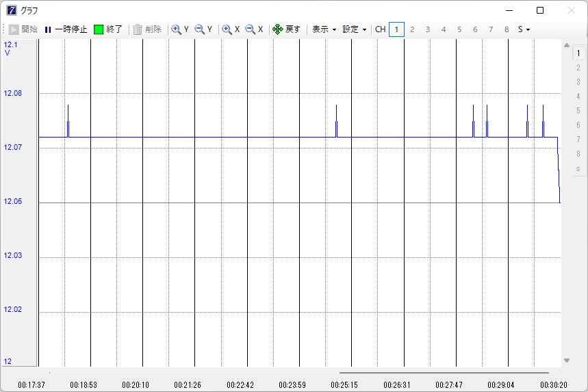Enable channel 8 in the CH toolbar
Image resolution: width=588 pixels, height=392 pixels.
point(507,29)
